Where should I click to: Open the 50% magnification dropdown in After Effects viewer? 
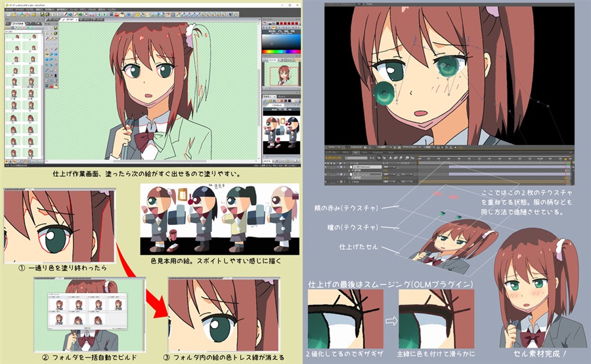[334, 148]
